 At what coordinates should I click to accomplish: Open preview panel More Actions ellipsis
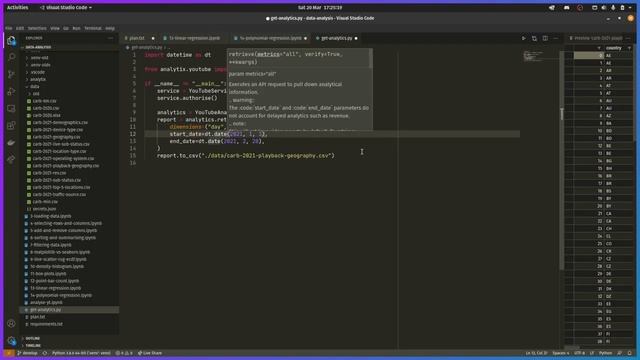coord(628,38)
